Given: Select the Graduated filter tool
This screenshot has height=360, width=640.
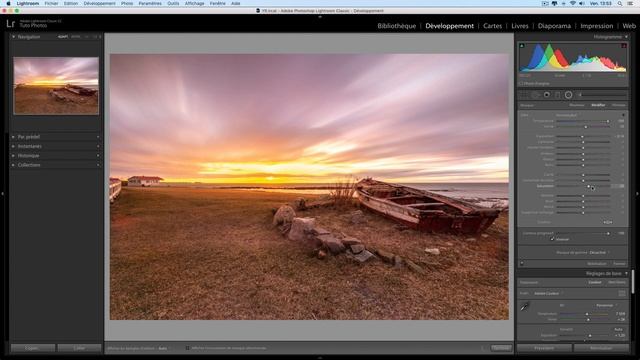Looking at the screenshot, I should tap(557, 95).
